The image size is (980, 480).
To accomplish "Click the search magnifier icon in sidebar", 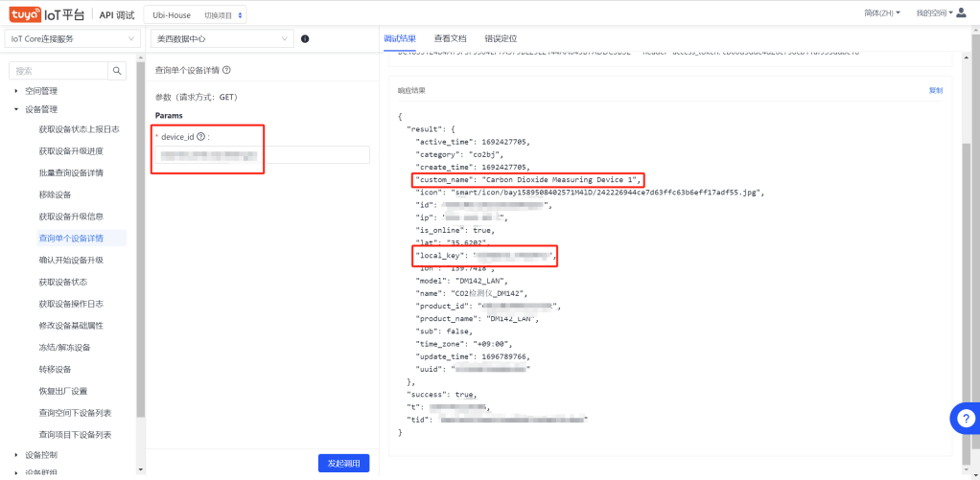I will click(x=117, y=70).
